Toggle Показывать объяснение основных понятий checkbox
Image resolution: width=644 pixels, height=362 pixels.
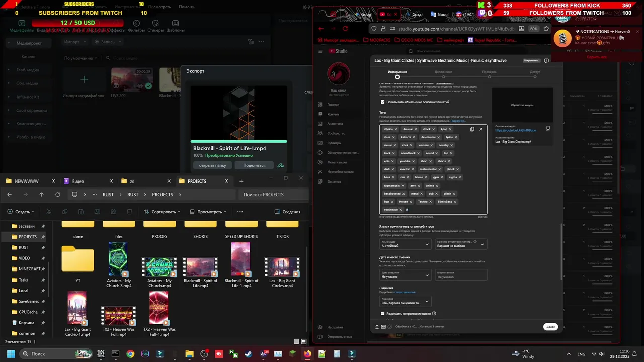click(382, 102)
